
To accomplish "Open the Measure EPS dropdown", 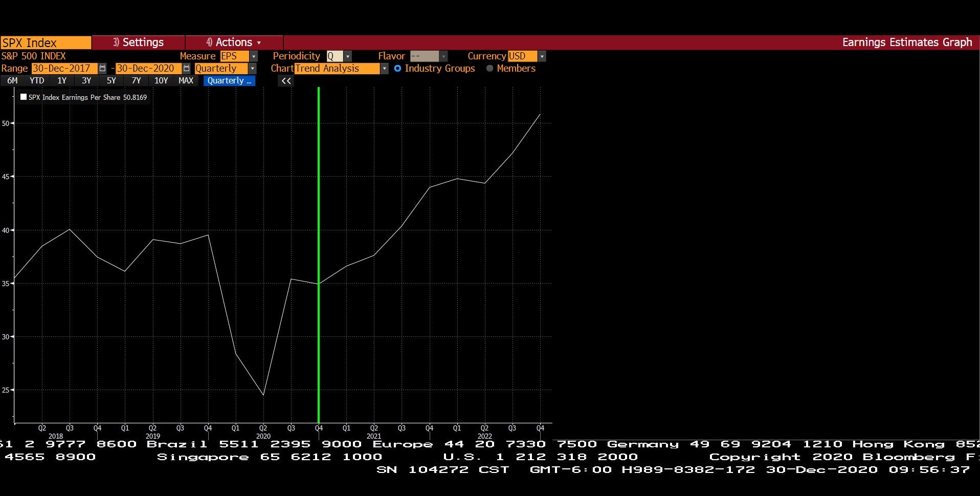I will coord(253,56).
